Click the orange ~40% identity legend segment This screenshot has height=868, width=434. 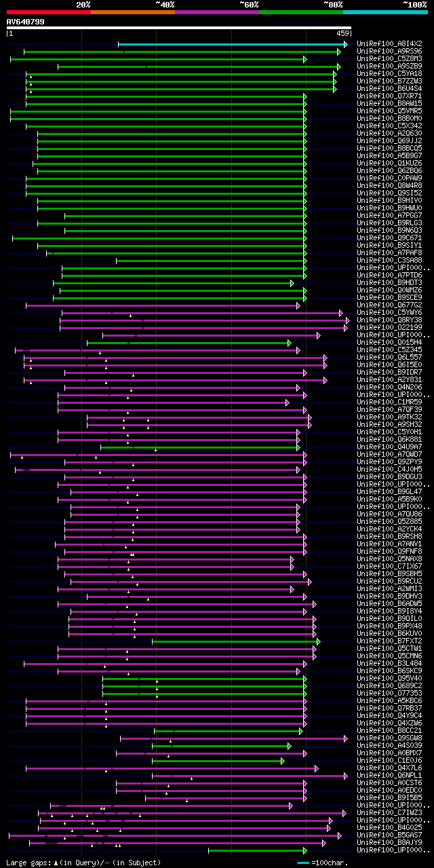point(133,12)
